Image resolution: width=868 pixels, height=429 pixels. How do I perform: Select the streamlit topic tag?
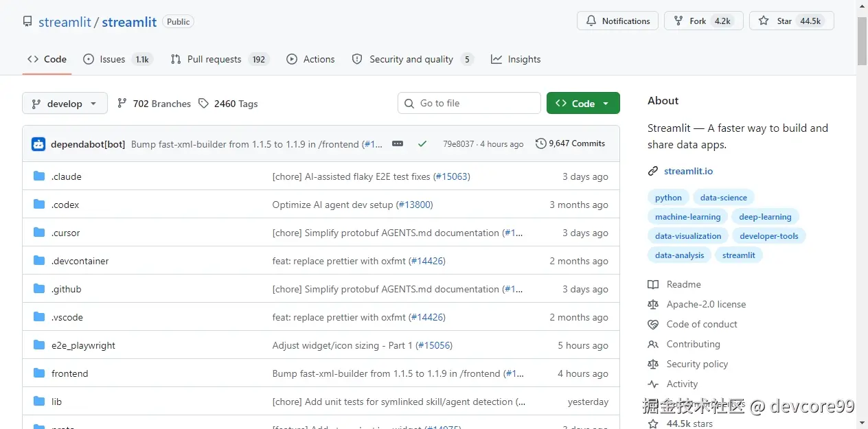click(739, 255)
